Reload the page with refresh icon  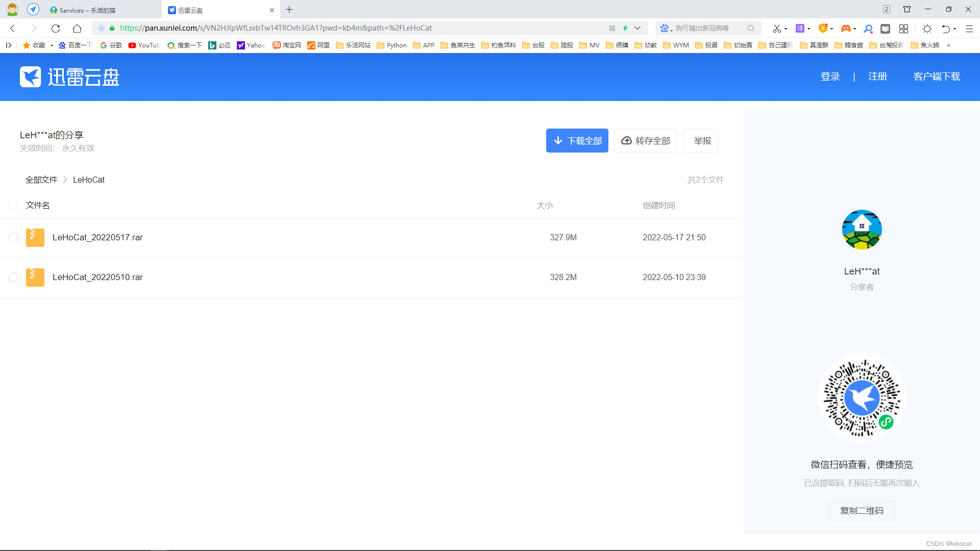tap(56, 29)
